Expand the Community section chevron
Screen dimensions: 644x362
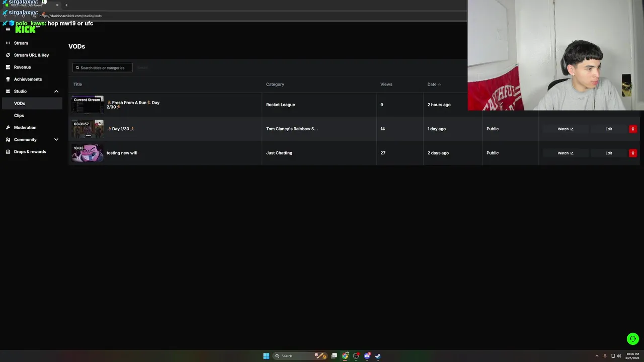coord(56,140)
